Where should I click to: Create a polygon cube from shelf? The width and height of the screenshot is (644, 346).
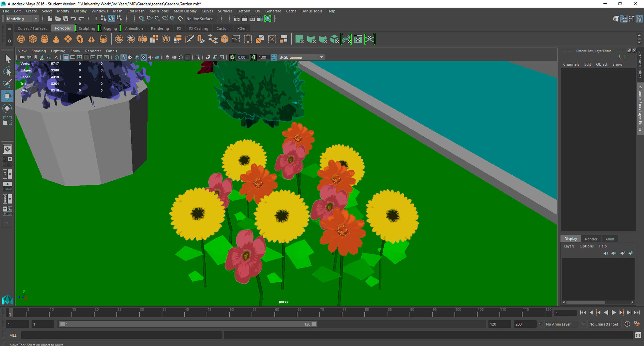coord(33,39)
